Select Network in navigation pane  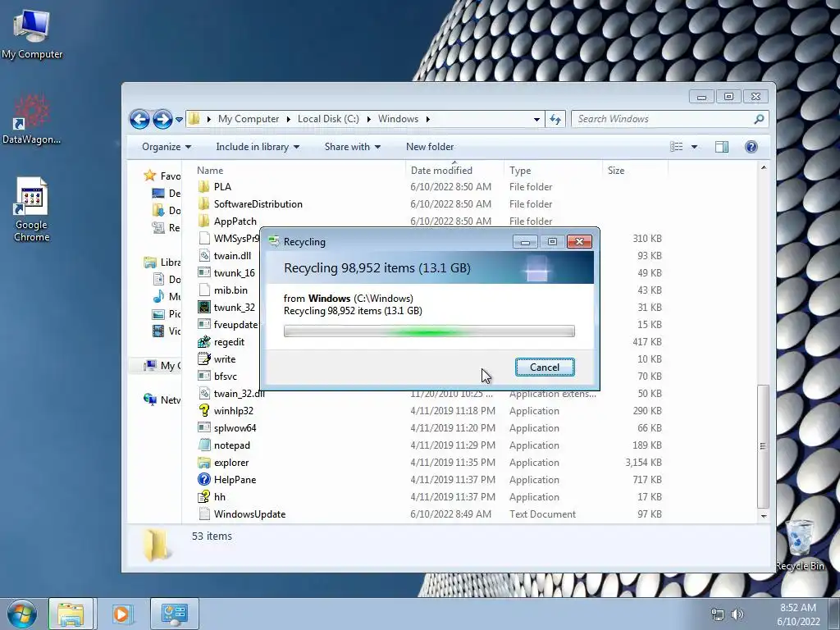tap(162, 399)
